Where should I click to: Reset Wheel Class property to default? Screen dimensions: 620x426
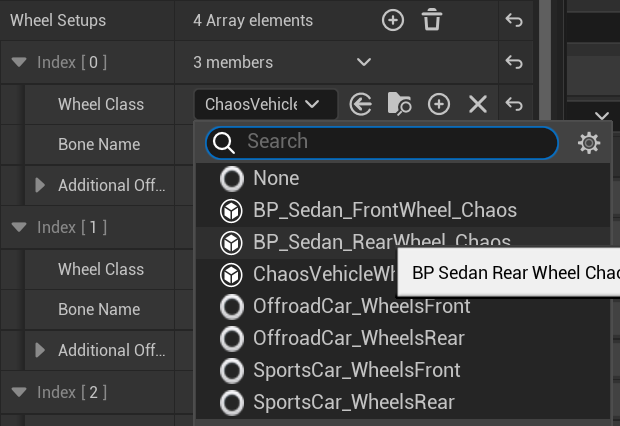click(513, 104)
